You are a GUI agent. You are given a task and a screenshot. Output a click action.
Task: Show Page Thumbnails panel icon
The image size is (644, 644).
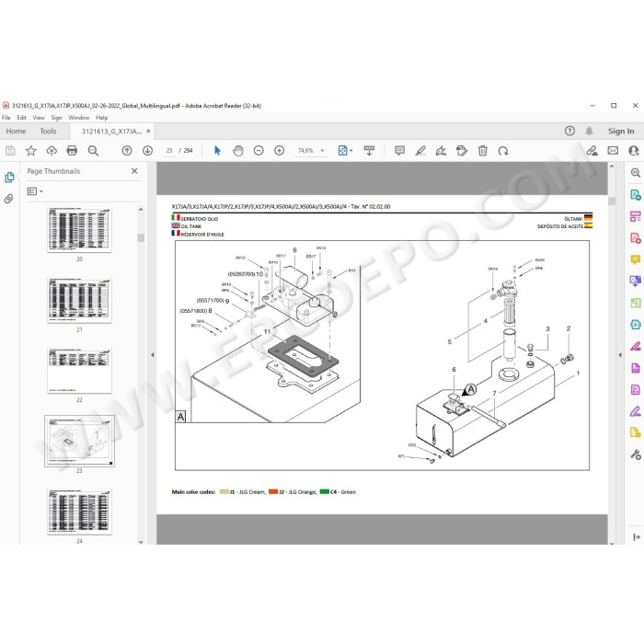(9, 178)
